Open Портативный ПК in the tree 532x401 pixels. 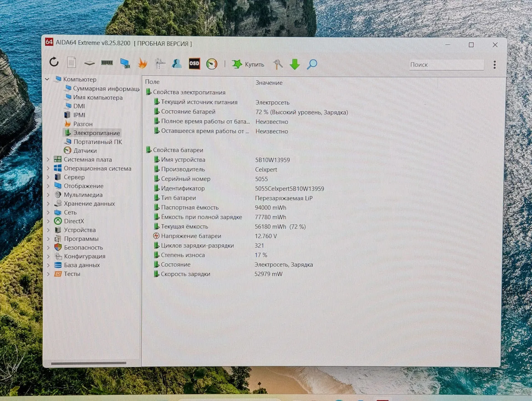[x=93, y=142]
